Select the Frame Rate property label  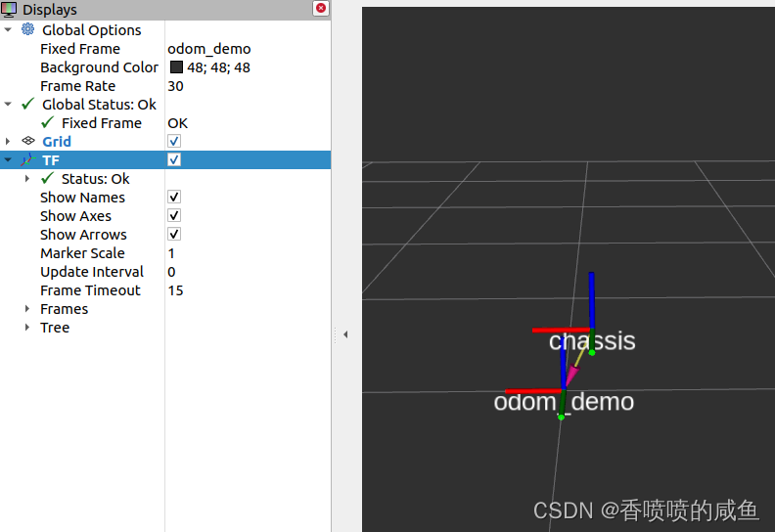(x=77, y=86)
